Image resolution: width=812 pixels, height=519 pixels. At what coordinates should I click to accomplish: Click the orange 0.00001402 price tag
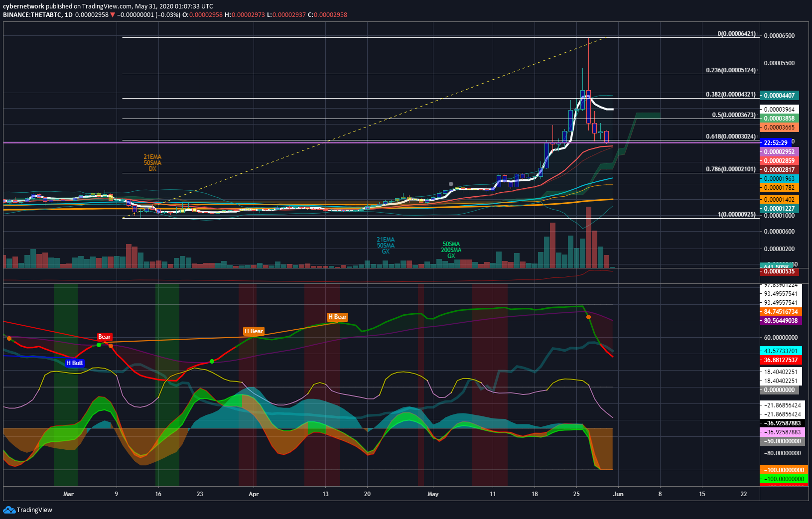click(x=779, y=200)
